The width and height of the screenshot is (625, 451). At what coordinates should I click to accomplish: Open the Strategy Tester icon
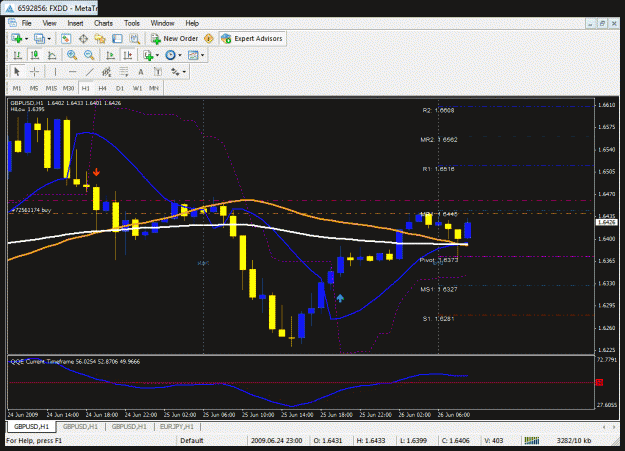point(135,39)
